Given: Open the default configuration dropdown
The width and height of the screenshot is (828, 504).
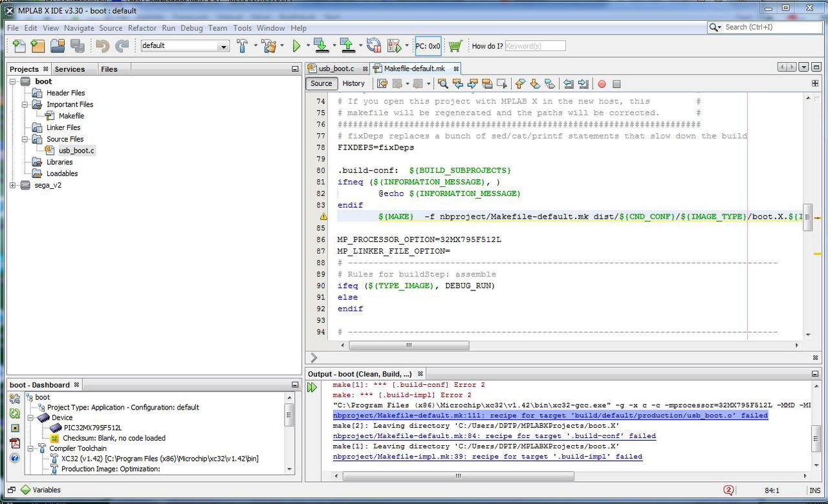Looking at the screenshot, I should tap(223, 46).
